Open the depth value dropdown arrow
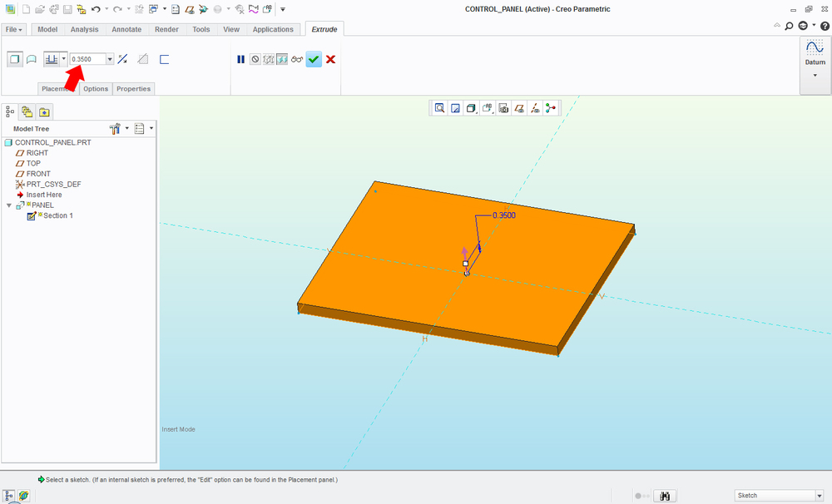Viewport: 832px width, 504px height. coord(110,59)
